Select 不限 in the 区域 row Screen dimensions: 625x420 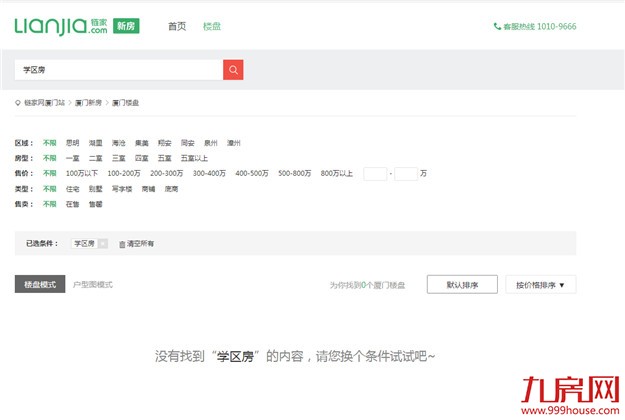[50, 143]
